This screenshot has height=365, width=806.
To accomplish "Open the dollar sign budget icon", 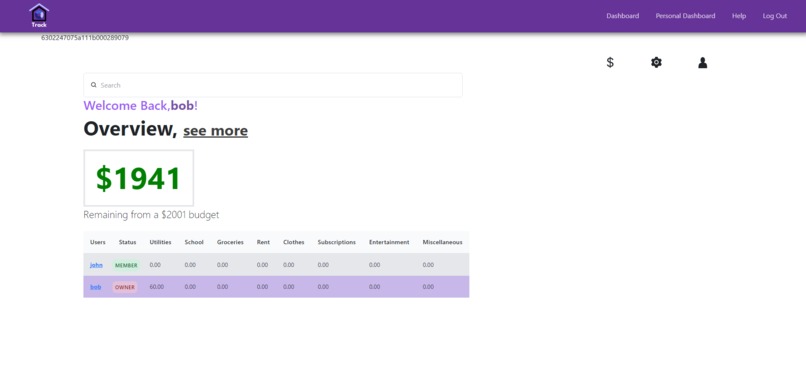I will coord(610,62).
